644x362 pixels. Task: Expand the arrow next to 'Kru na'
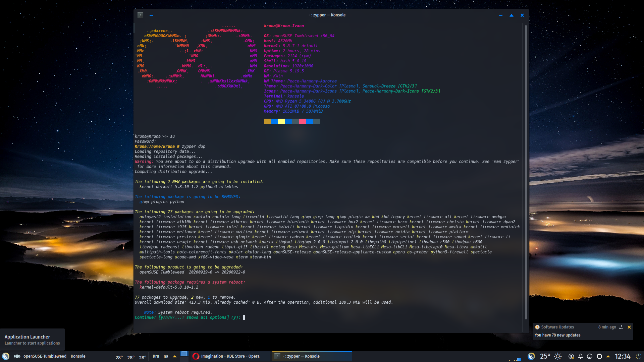pos(175,356)
